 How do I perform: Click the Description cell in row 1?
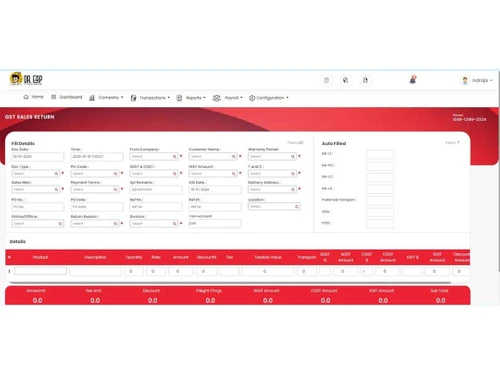pyautogui.click(x=95, y=271)
